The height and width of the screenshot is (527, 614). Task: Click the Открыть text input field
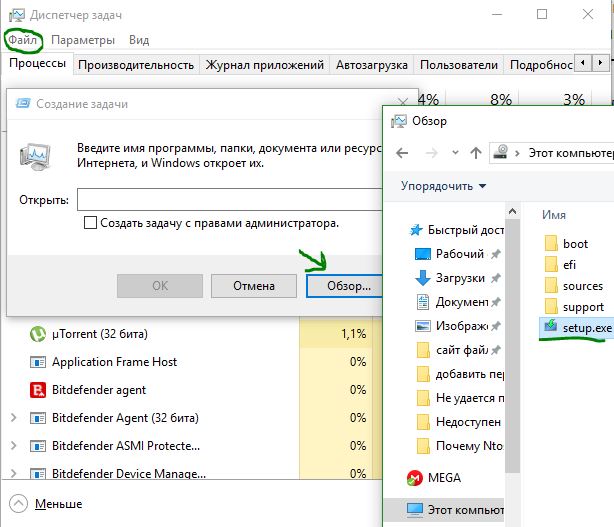click(229, 200)
